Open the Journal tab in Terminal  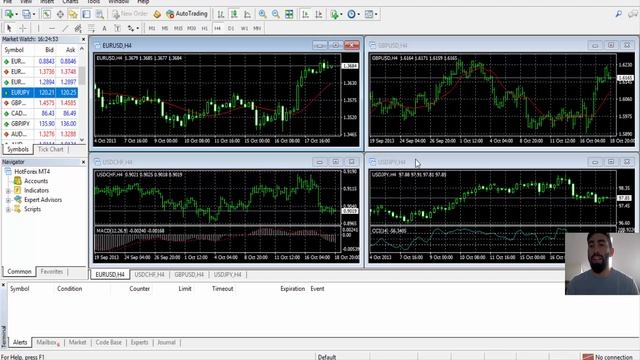pos(167,342)
